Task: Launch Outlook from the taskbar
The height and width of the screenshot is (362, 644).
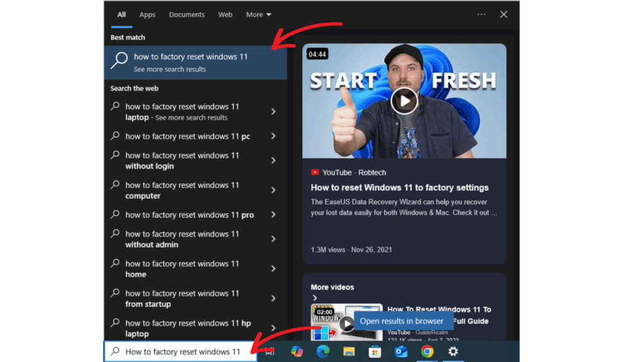Action: tap(401, 352)
